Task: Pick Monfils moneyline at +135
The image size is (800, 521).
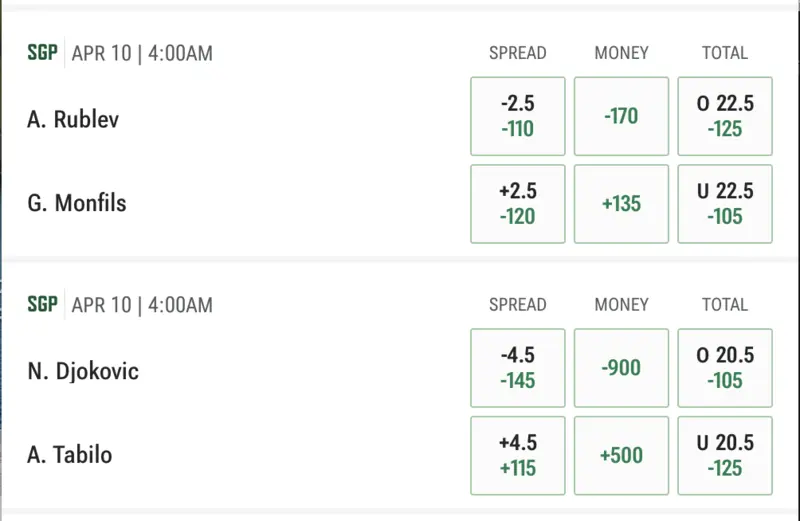Action: click(621, 204)
